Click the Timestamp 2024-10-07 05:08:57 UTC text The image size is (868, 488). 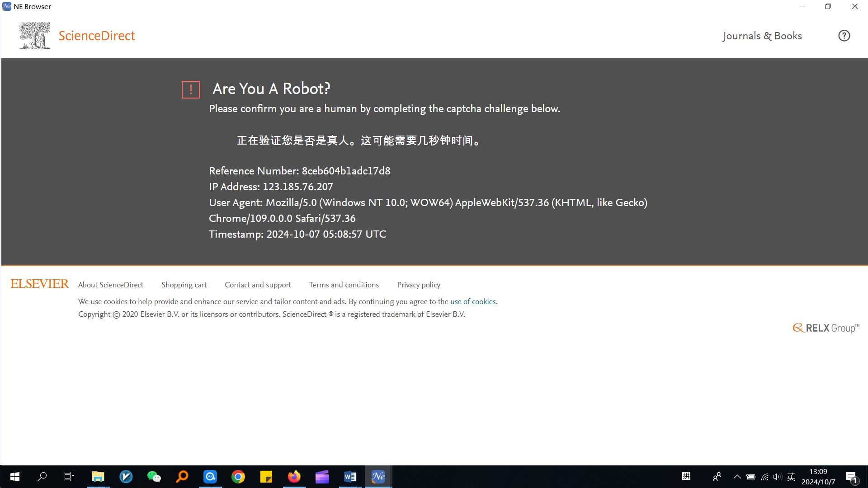tap(297, 234)
